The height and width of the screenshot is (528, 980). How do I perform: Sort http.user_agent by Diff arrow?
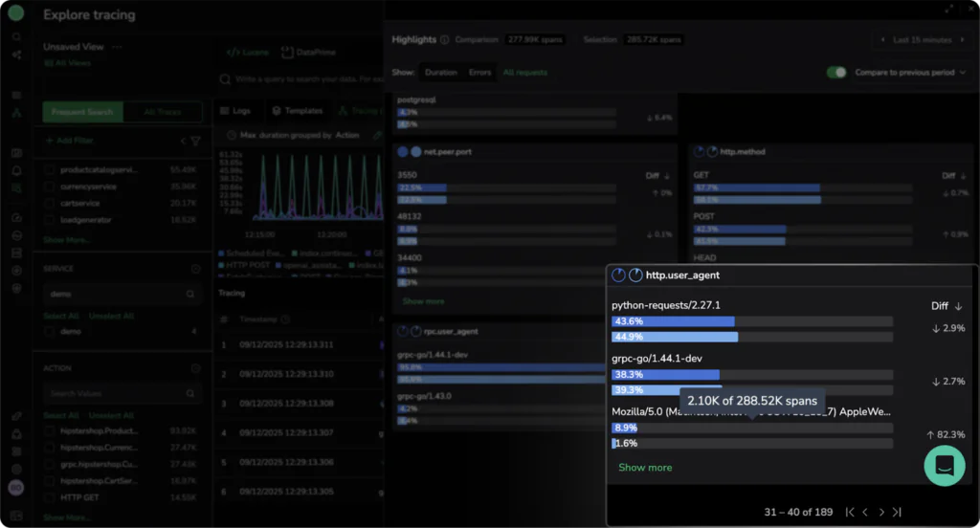point(959,306)
